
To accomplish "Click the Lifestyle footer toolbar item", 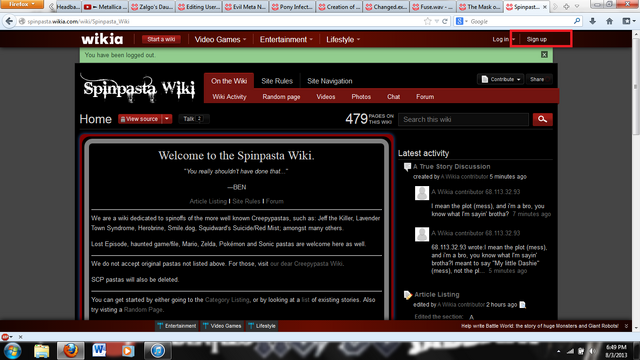I will [x=262, y=326].
